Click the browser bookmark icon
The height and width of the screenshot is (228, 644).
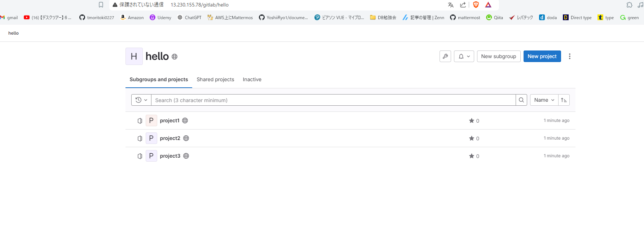point(101,5)
